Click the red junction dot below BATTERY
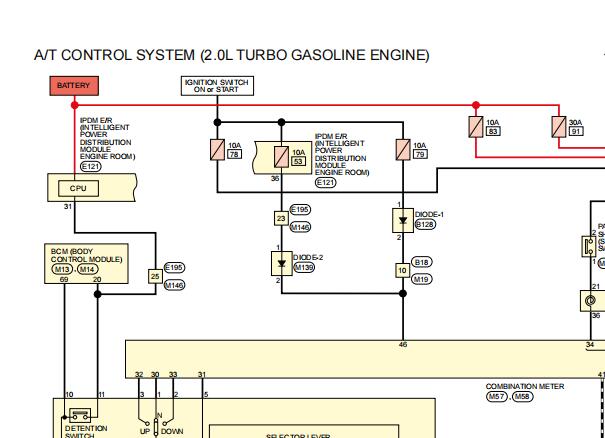The width and height of the screenshot is (605, 438). coord(75,105)
